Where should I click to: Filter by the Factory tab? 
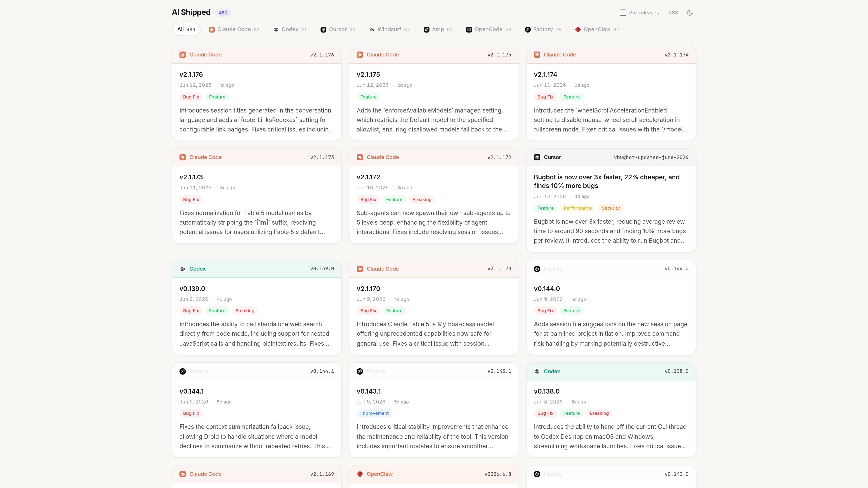point(543,29)
